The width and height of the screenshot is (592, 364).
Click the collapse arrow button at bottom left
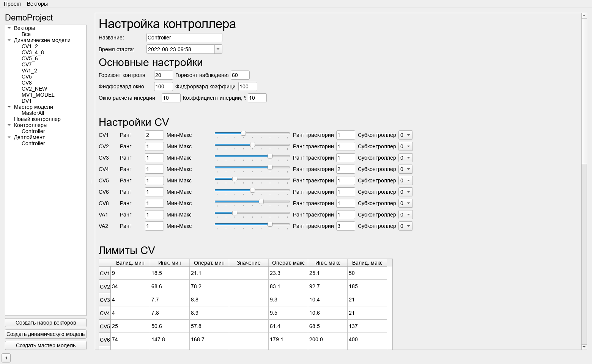pyautogui.click(x=6, y=358)
